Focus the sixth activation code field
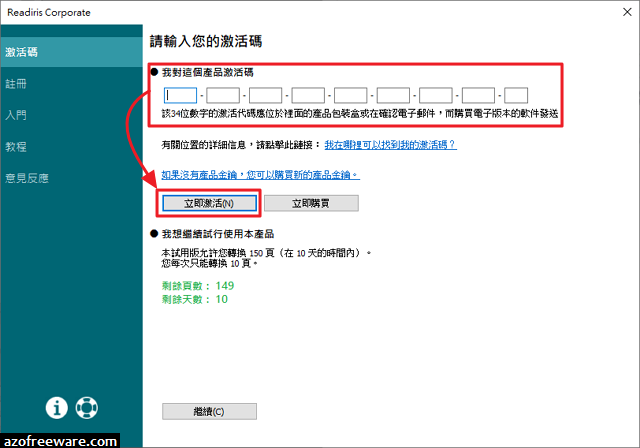Viewport: 640px width, 448px height. [x=393, y=95]
